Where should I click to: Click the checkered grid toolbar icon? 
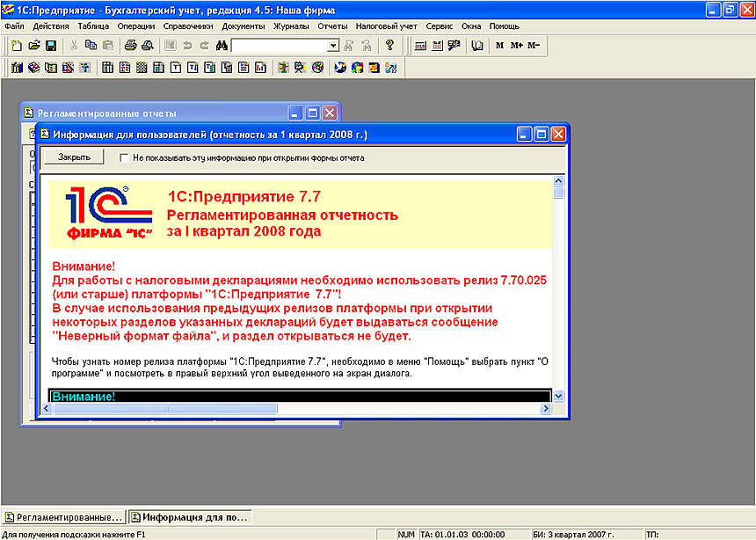coord(142,68)
